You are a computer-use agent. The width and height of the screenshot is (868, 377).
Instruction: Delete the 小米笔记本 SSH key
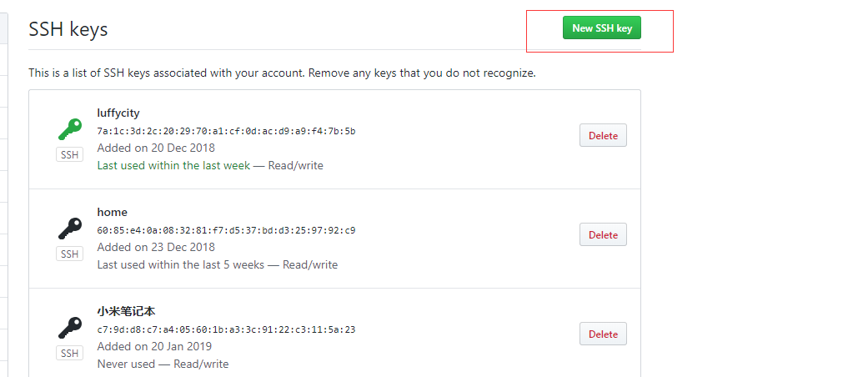[x=603, y=334]
